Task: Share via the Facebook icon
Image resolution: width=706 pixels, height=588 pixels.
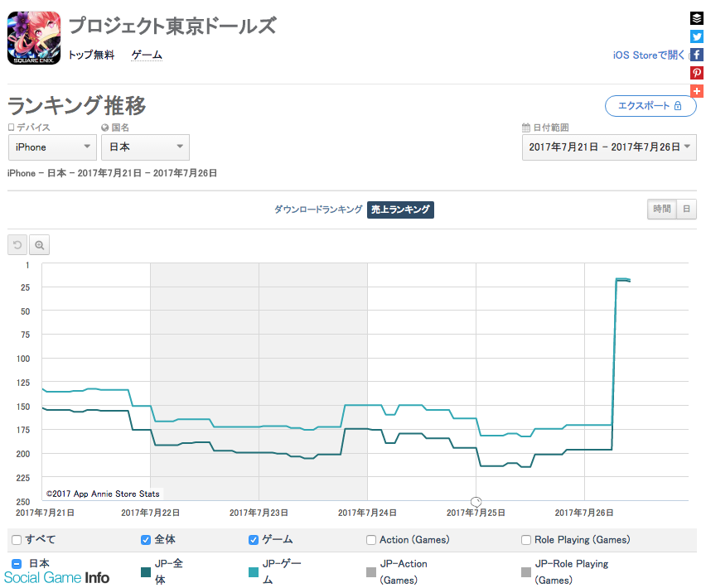Action: (x=697, y=55)
